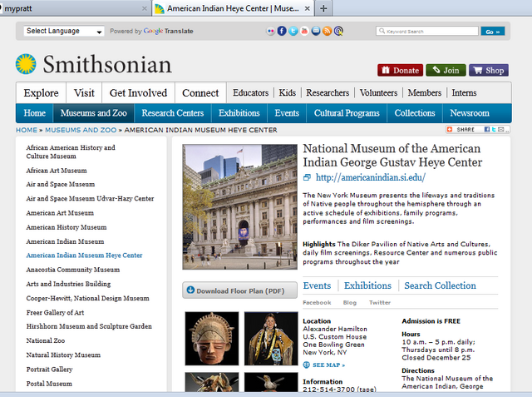532x397 pixels.
Task: Click the green Join button
Action: coord(446,70)
